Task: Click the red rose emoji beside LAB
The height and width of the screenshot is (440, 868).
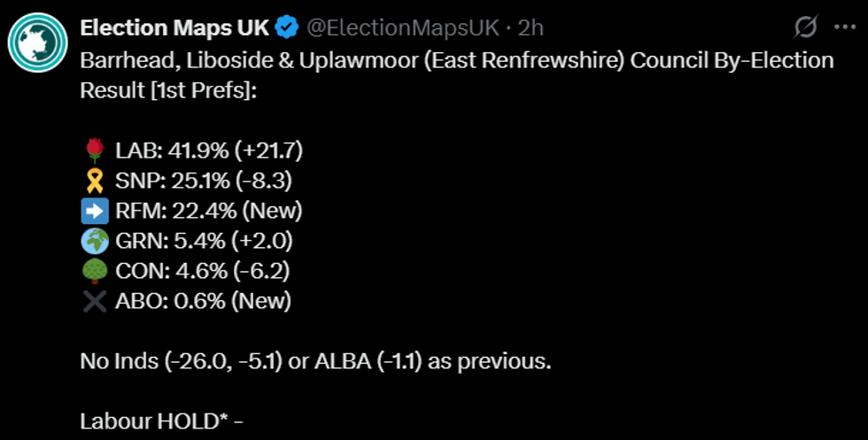Action: (93, 151)
